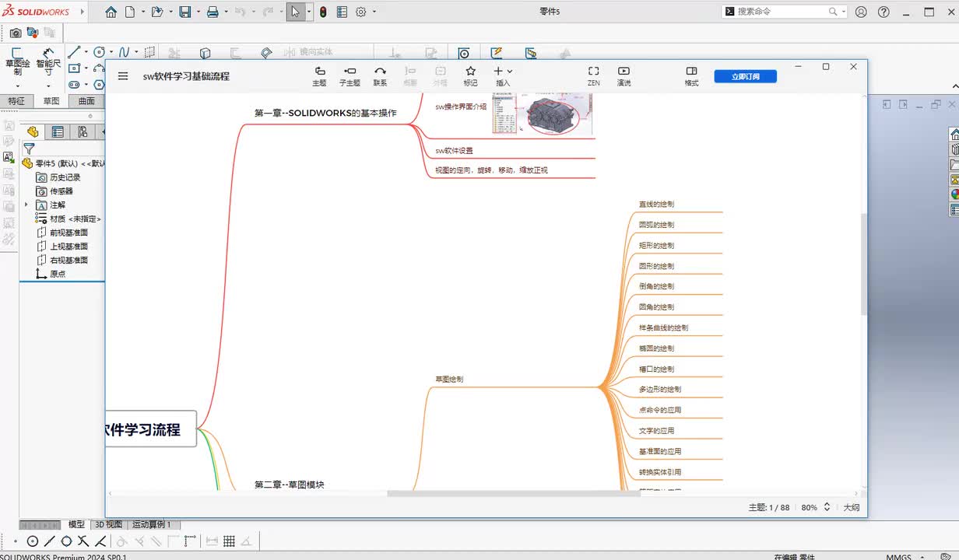Switch to the Features (特征) tab
Viewport: 959px width, 560px height.
click(16, 101)
